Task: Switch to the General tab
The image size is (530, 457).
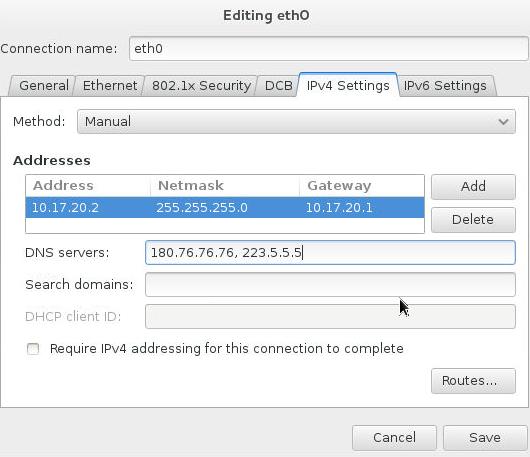Action: [x=44, y=86]
